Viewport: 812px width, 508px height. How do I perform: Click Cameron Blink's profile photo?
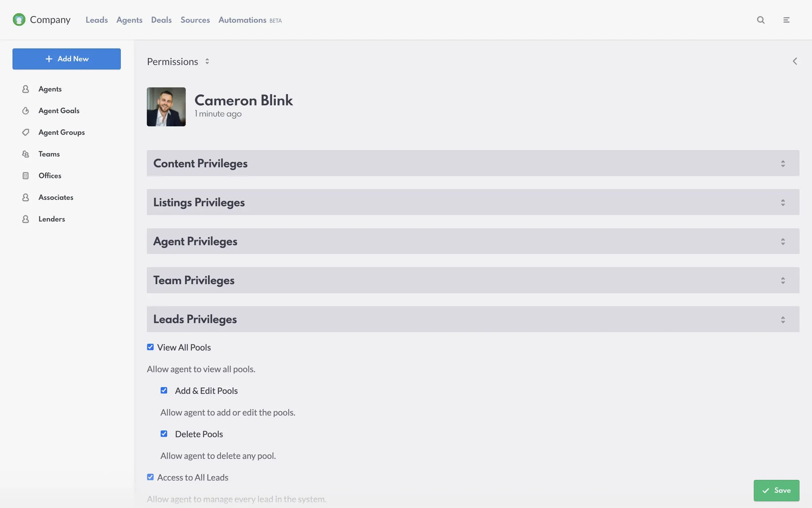tap(166, 107)
